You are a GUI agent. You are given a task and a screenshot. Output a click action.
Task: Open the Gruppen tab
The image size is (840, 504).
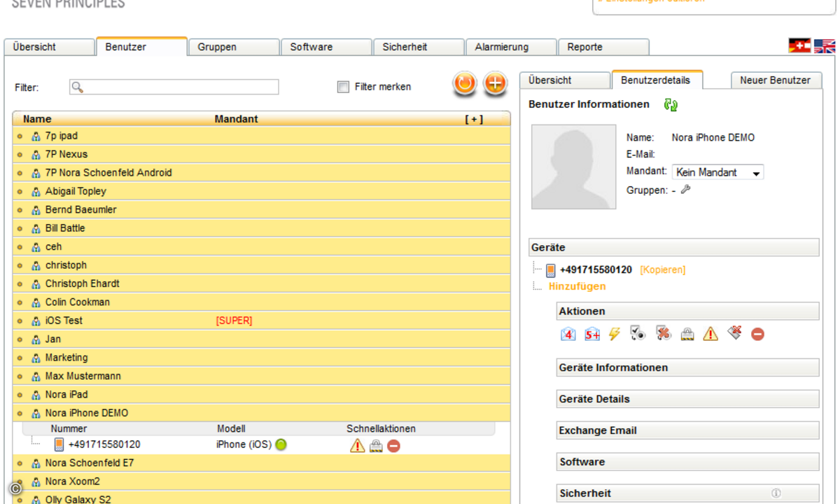pos(234,47)
